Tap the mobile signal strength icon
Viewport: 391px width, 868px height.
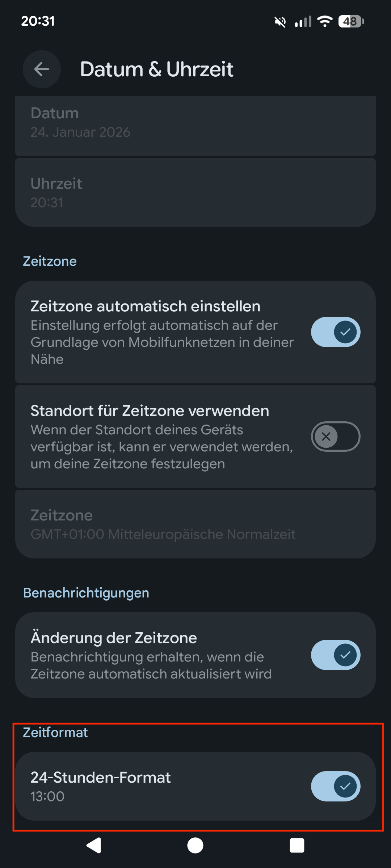(303, 22)
